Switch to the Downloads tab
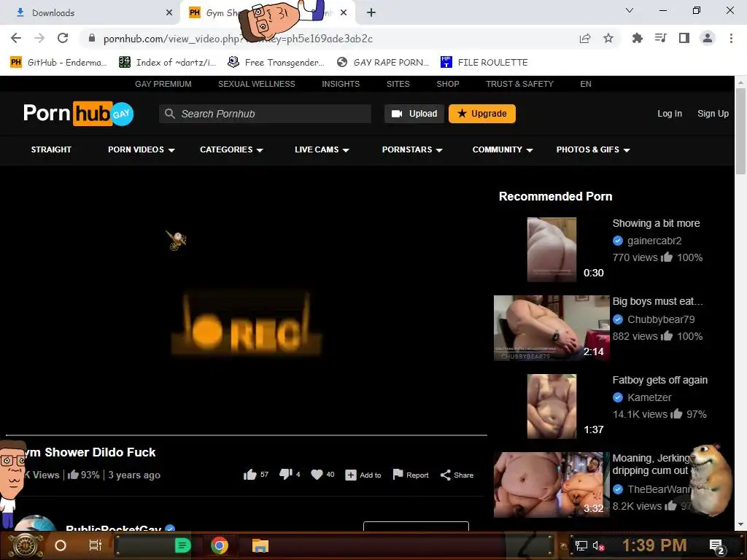747x560 pixels. (90, 13)
